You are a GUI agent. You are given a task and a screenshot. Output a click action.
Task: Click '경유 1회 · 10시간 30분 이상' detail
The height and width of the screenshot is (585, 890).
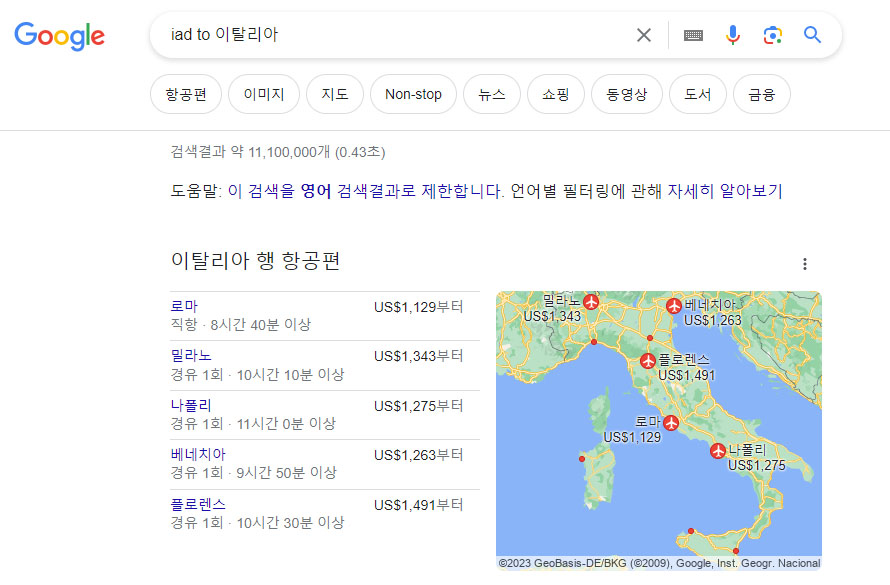pos(257,523)
